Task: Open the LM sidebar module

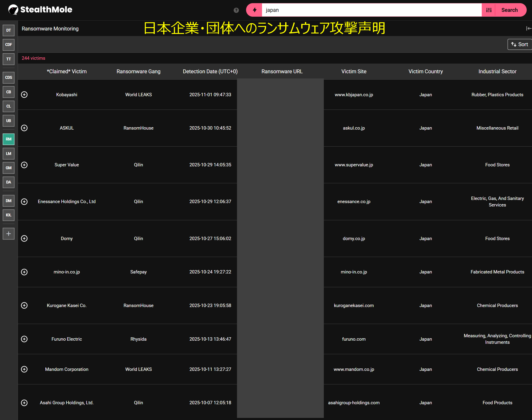Action: pos(9,154)
